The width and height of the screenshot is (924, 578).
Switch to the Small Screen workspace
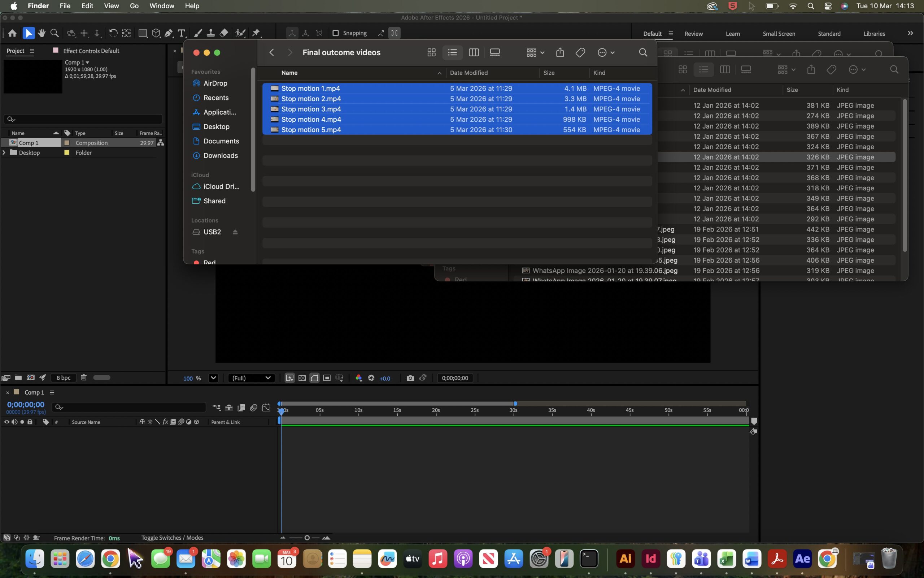779,34
